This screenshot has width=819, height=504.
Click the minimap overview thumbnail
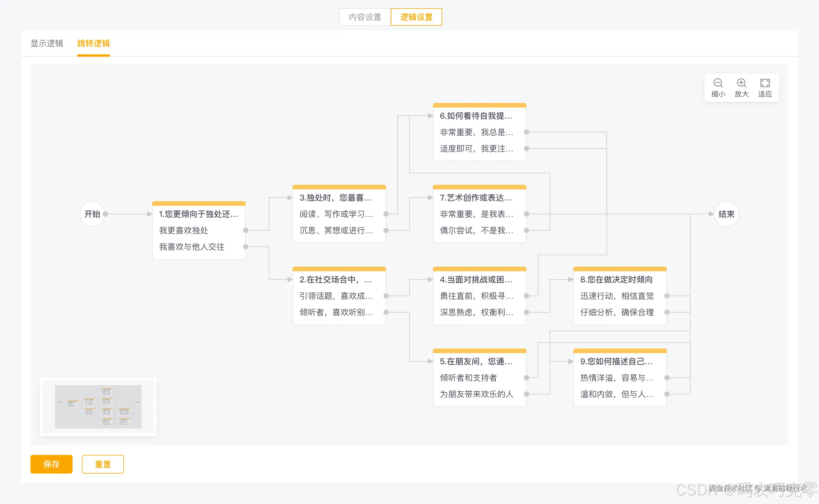(98, 407)
